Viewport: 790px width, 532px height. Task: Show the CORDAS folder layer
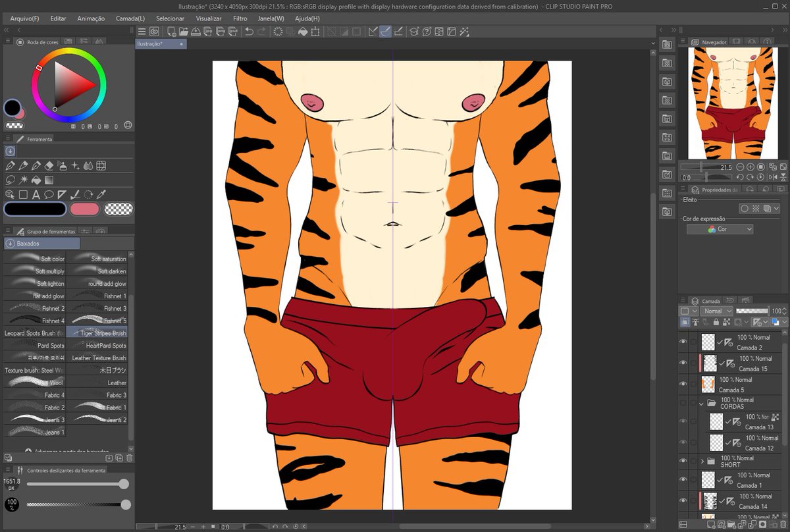683,402
